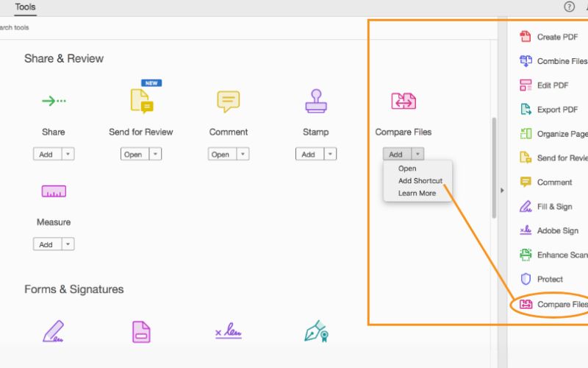Click the Compare Files tool icon
Image resolution: width=588 pixels, height=368 pixels.
[x=404, y=101]
